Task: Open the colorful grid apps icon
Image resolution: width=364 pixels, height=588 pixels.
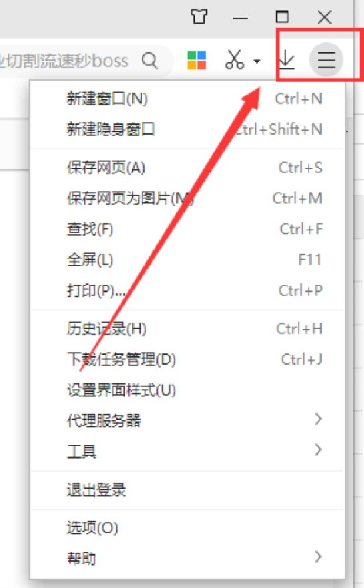Action: 196,60
